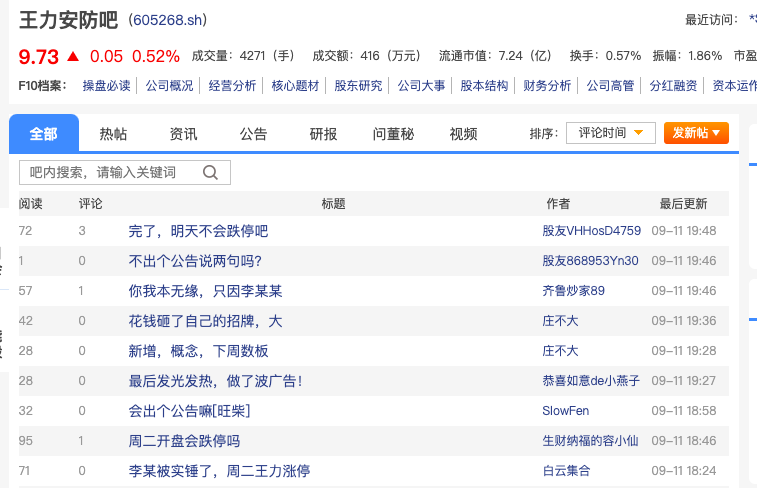
Task: Open author profile SlowFen
Action: pos(565,410)
